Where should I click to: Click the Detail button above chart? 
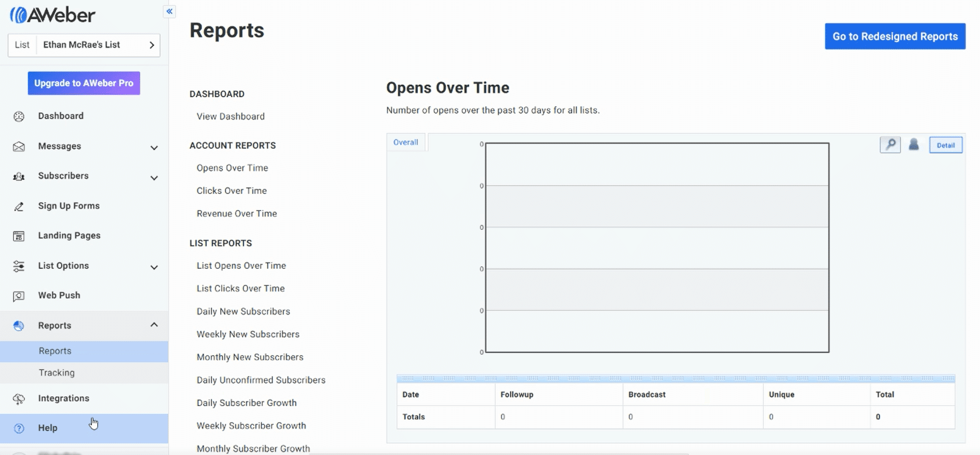[x=946, y=145]
